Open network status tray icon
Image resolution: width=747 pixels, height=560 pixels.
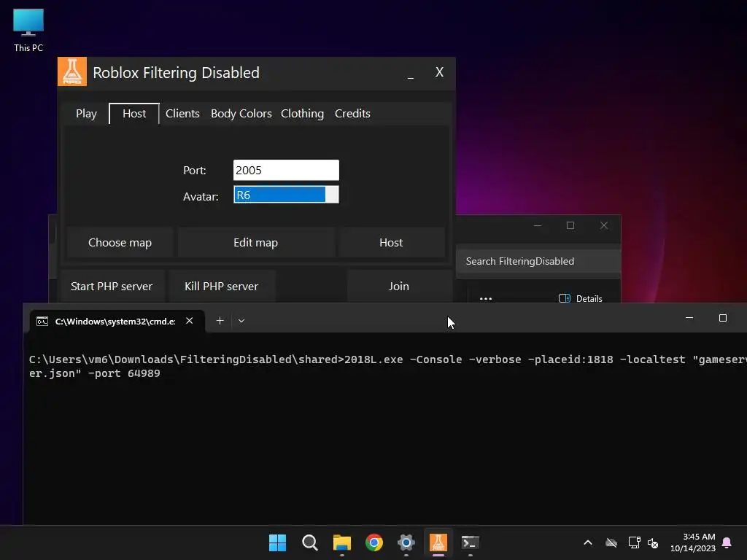(x=634, y=542)
